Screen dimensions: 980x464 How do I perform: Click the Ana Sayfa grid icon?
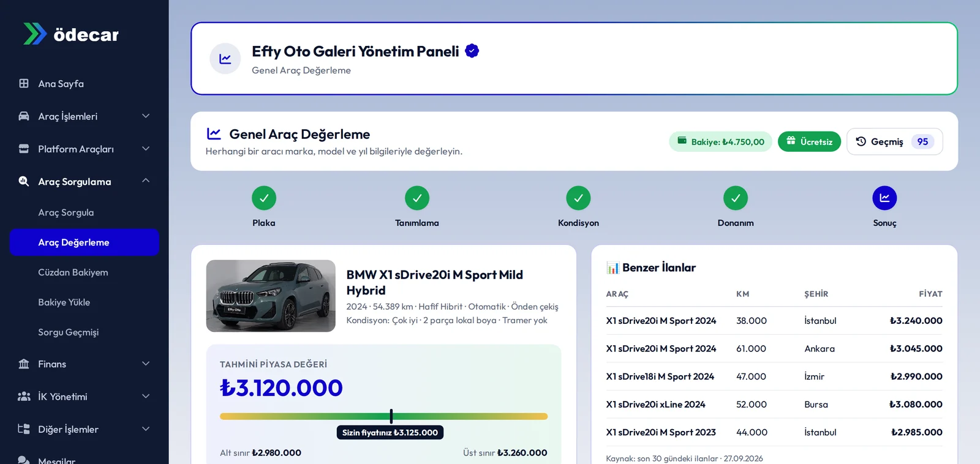[x=24, y=83]
